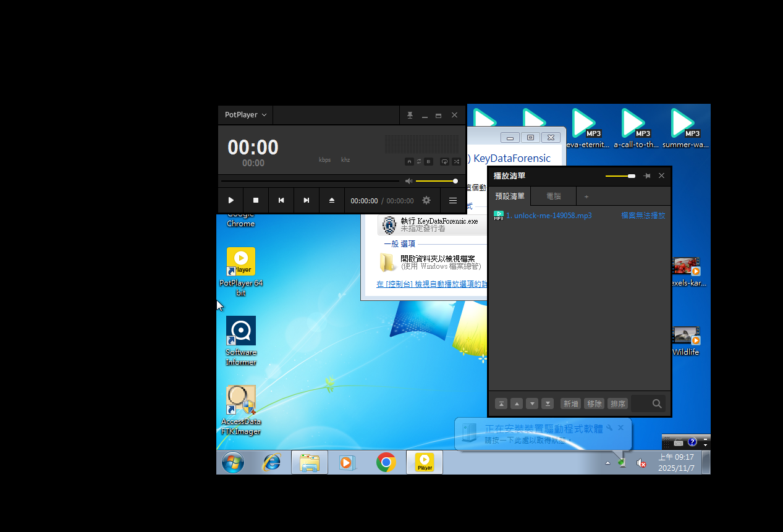This screenshot has width=783, height=532.
Task: Adjust the PotPlayer volume slider
Action: [x=436, y=181]
